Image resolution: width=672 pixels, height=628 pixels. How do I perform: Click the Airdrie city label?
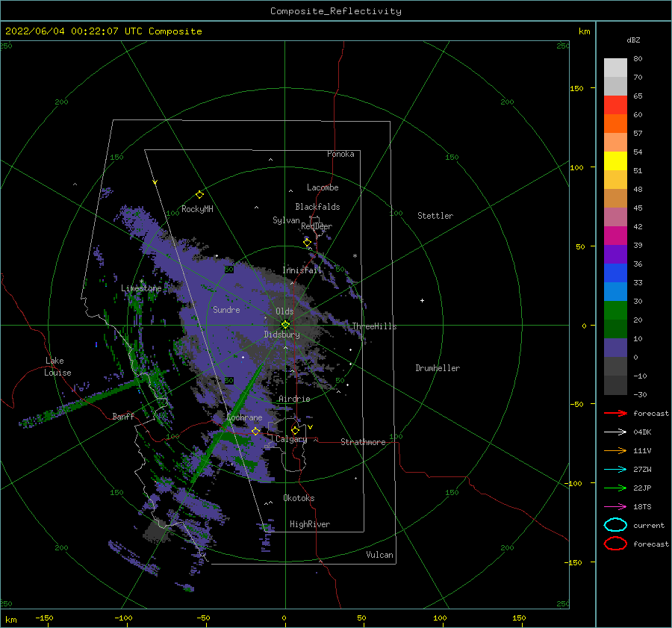(x=294, y=399)
